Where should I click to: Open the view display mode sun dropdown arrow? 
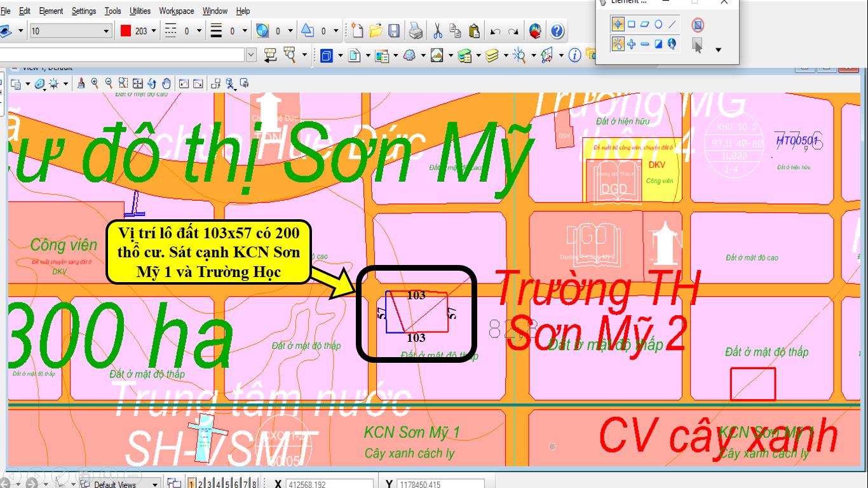(x=65, y=84)
